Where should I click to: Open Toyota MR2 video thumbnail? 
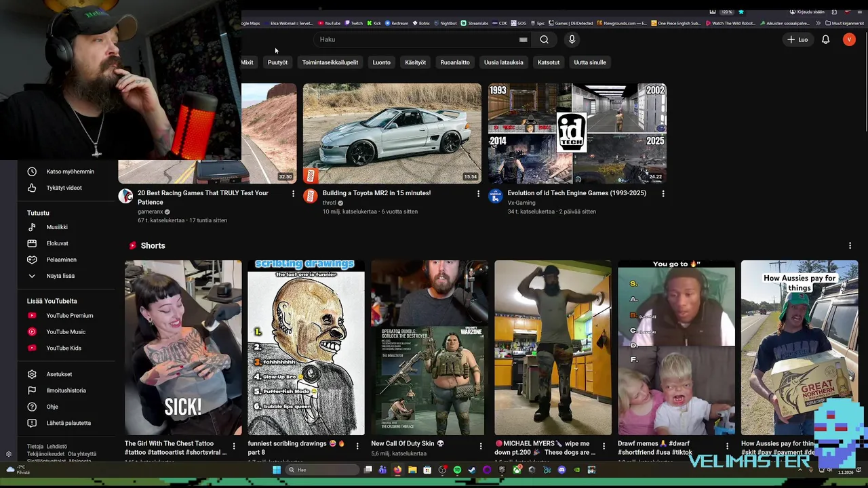click(392, 134)
